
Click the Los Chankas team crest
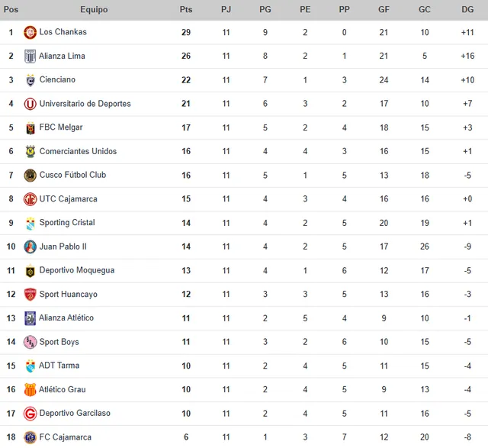pyautogui.click(x=30, y=32)
